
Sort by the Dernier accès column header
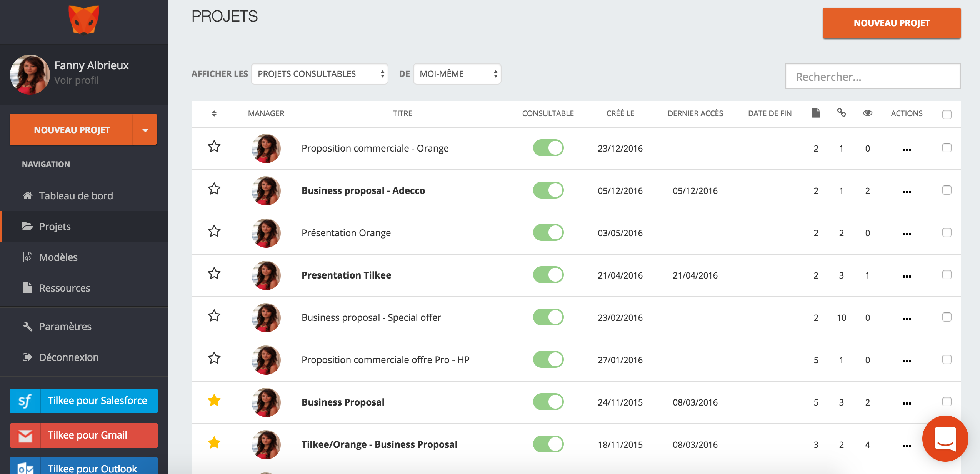point(695,113)
